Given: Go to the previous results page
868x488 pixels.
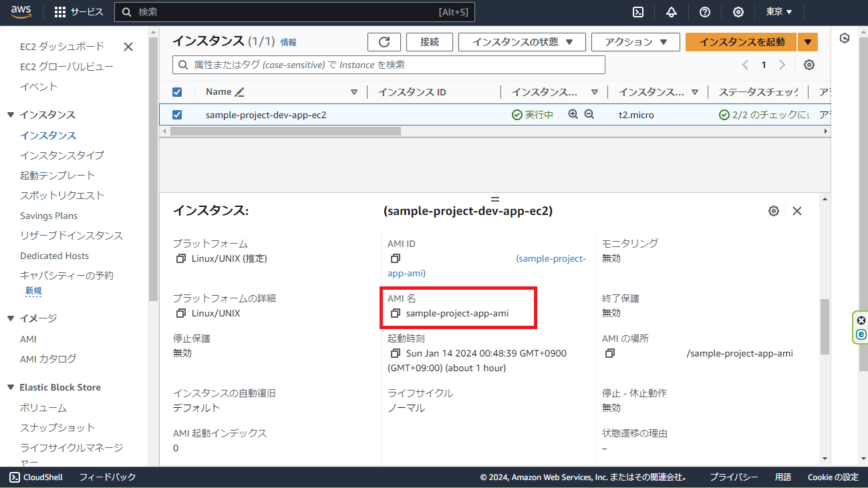Looking at the screenshot, I should point(746,65).
